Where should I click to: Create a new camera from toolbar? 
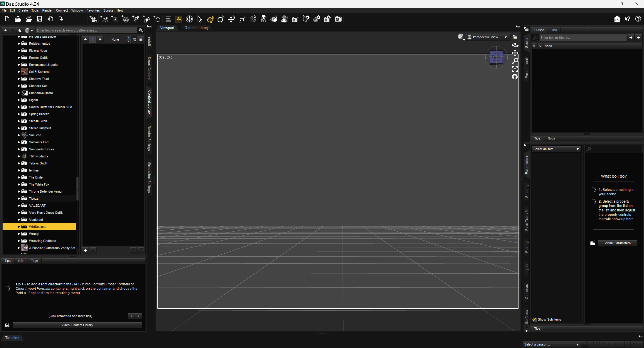tap(93, 19)
